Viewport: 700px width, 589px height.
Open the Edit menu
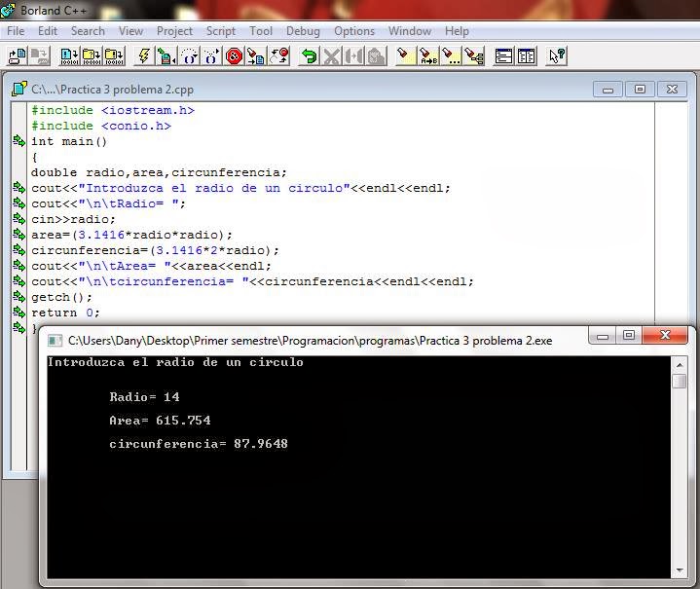(x=48, y=31)
